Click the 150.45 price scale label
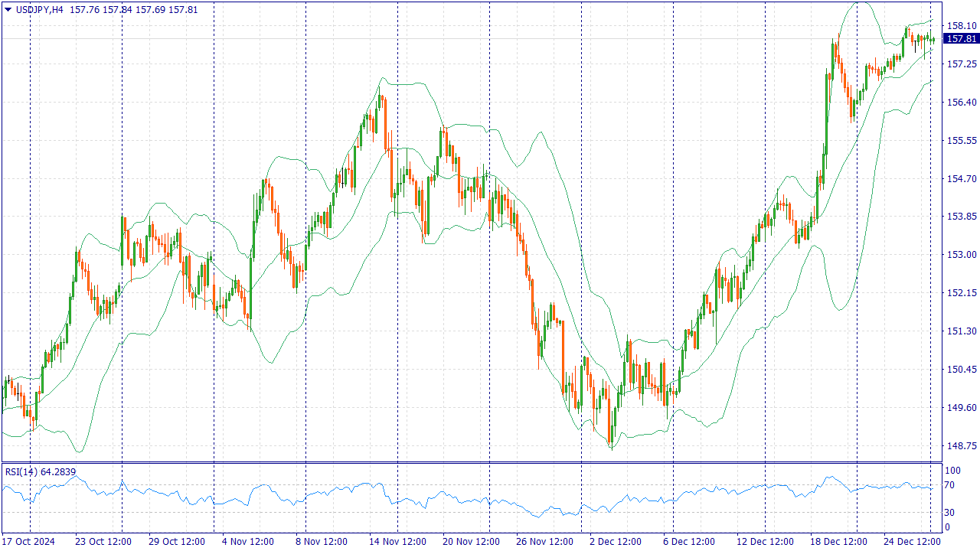The image size is (980, 551). coord(960,370)
